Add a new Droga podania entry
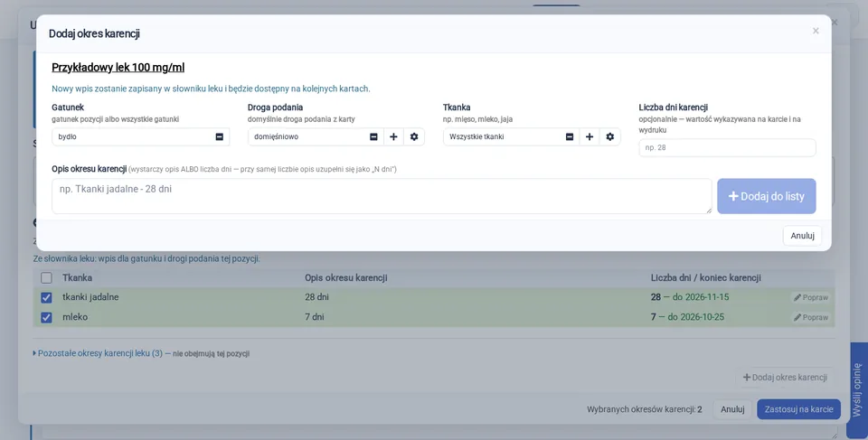This screenshot has width=868, height=440. click(393, 136)
